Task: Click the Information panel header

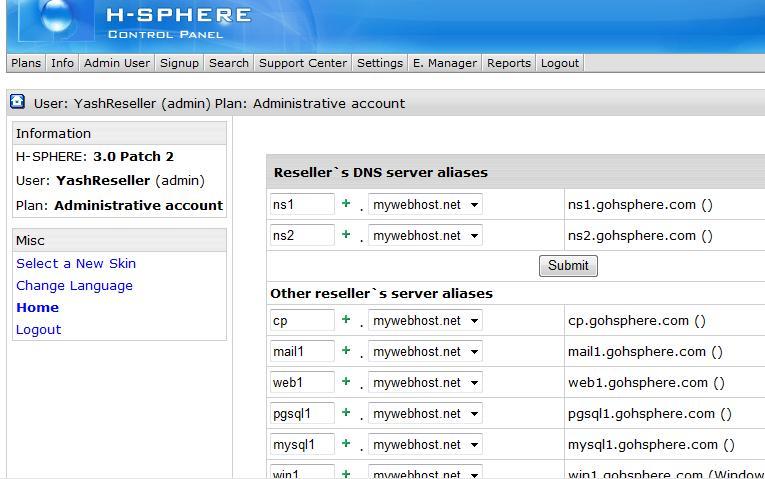Action: 120,133
